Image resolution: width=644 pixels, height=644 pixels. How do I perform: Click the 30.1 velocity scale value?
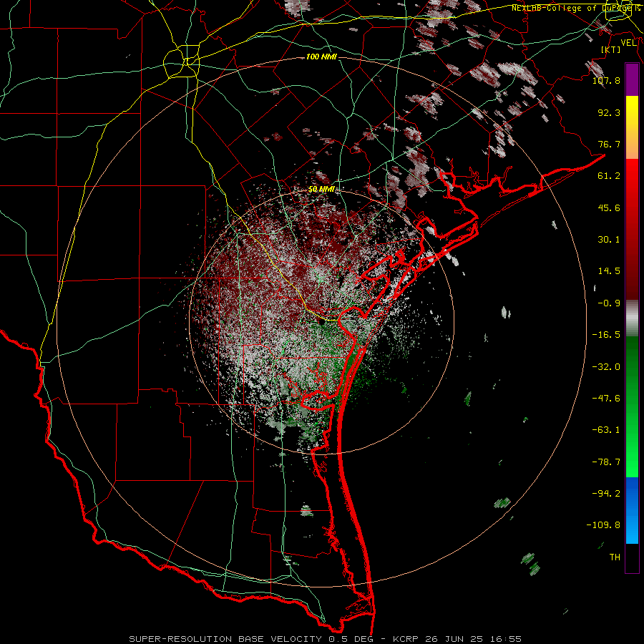click(x=609, y=240)
